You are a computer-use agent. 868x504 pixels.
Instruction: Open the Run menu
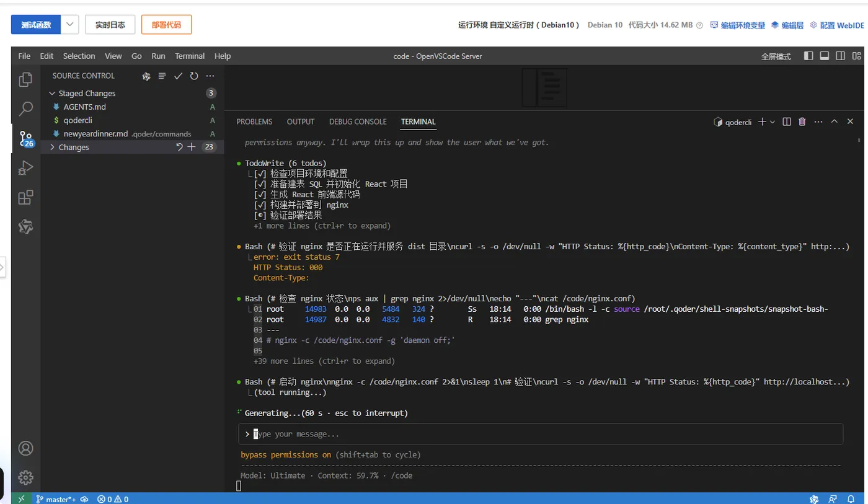159,56
